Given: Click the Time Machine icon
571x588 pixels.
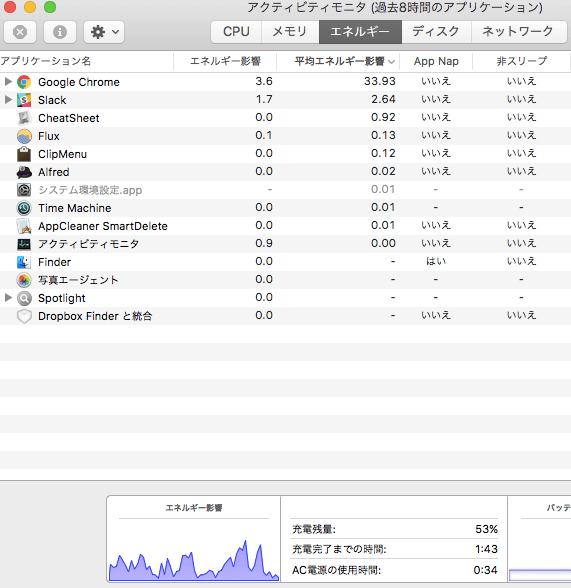Looking at the screenshot, I should click(24, 208).
